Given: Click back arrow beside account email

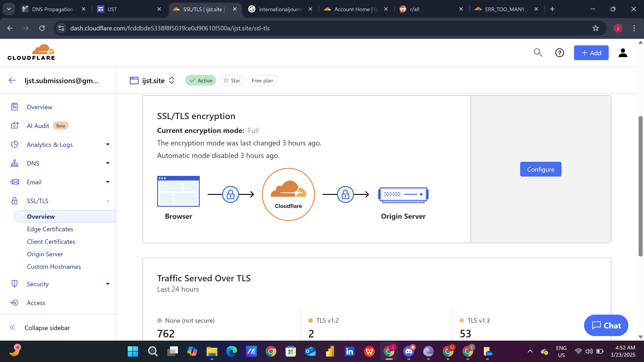Looking at the screenshot, I should coord(12,80).
